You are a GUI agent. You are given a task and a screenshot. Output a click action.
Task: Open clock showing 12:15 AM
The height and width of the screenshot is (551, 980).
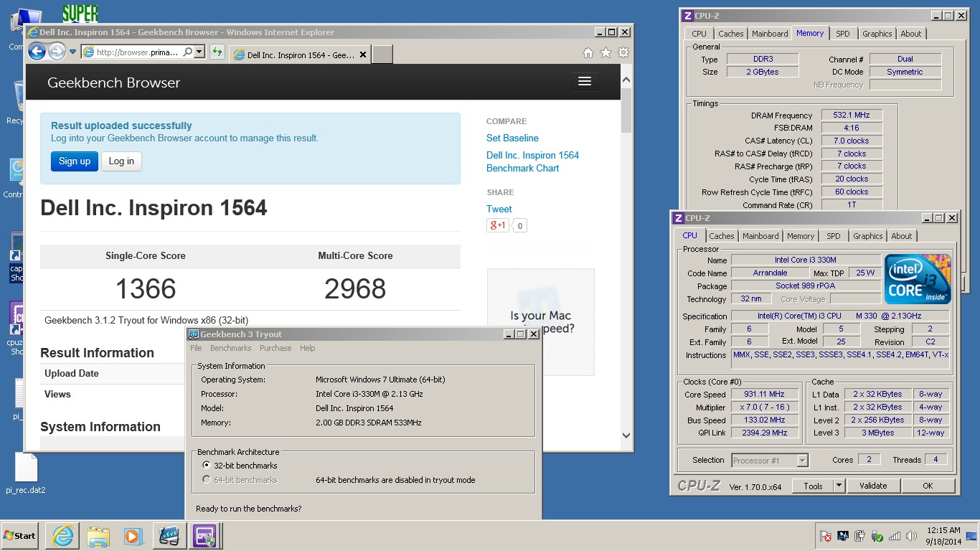pyautogui.click(x=943, y=535)
